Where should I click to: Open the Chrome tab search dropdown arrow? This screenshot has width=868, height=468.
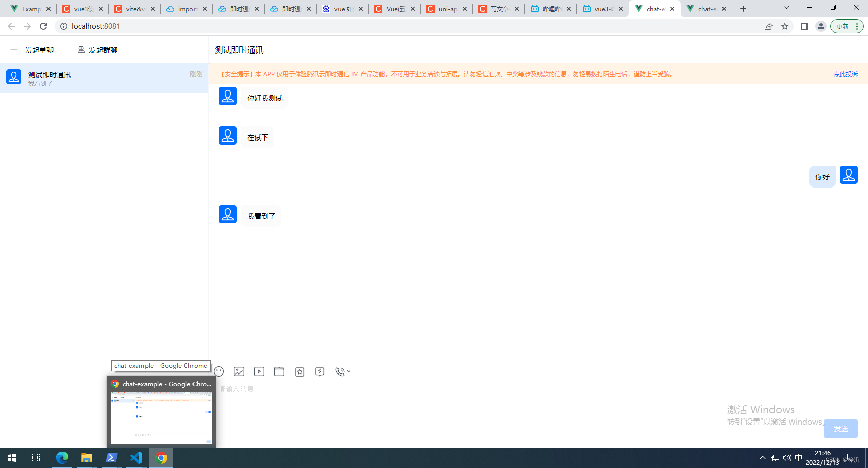[x=787, y=8]
